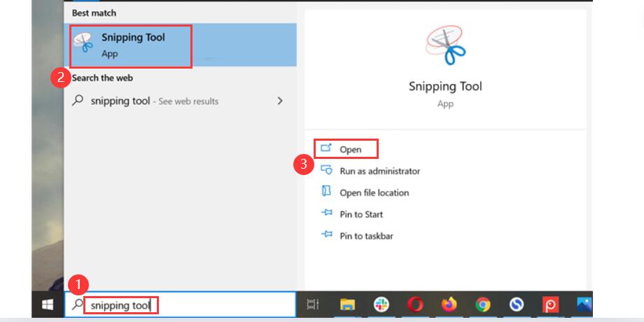Image resolution: width=644 pixels, height=322 pixels.
Task: Select Snipping Tool best match result
Action: pos(181,45)
